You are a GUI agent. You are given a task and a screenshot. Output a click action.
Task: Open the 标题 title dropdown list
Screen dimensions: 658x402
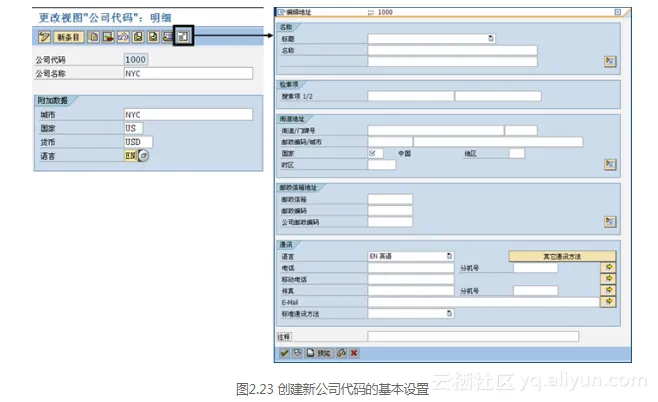[491, 39]
